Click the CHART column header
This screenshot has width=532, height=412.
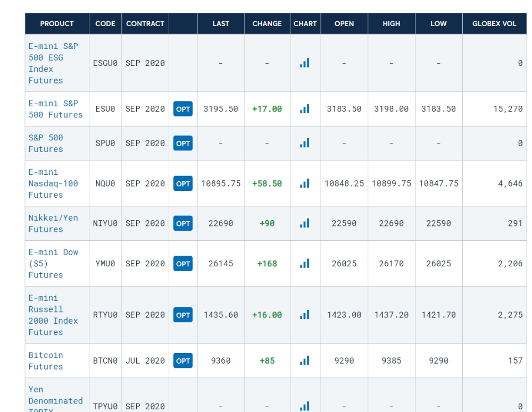tap(305, 24)
